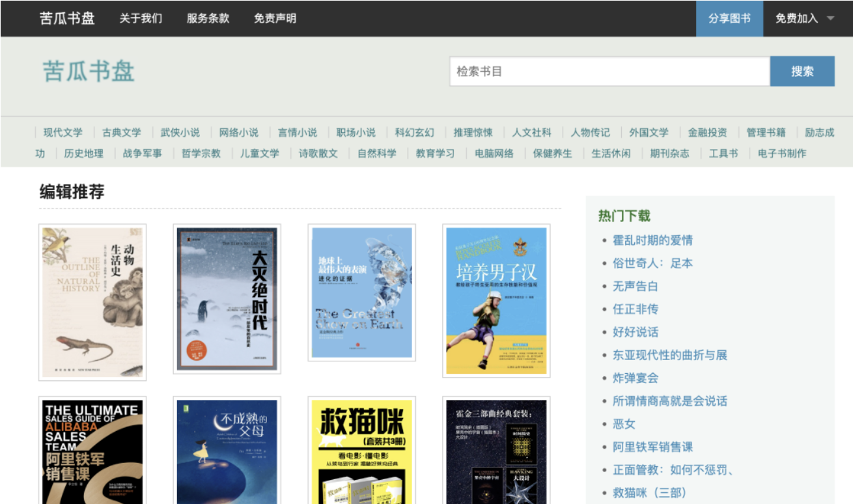Browse the 推理惊悚 category
The width and height of the screenshot is (853, 504).
click(473, 132)
